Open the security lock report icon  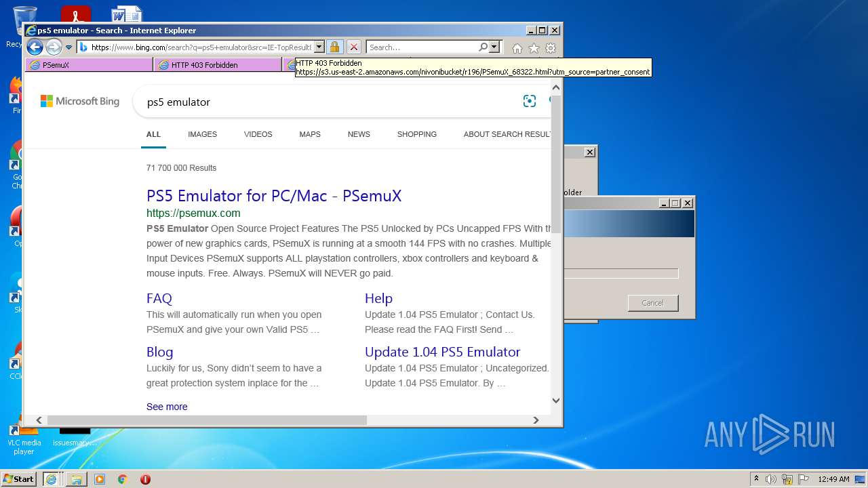(334, 47)
